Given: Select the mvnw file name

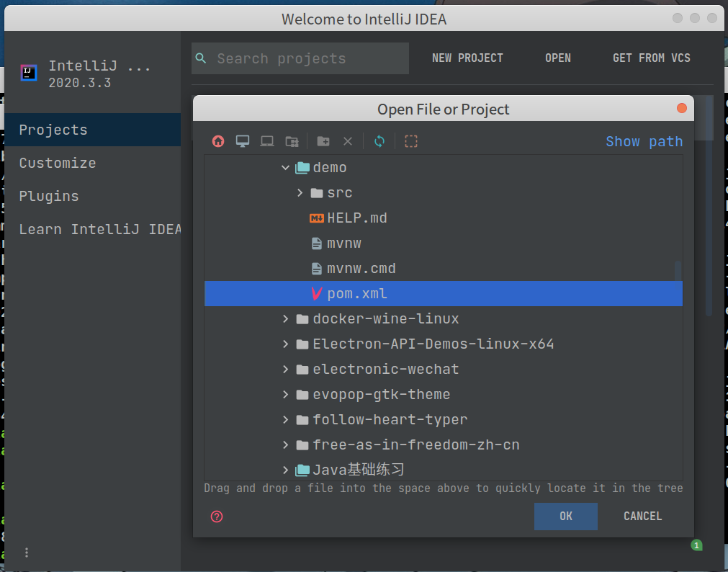Looking at the screenshot, I should pyautogui.click(x=344, y=243).
